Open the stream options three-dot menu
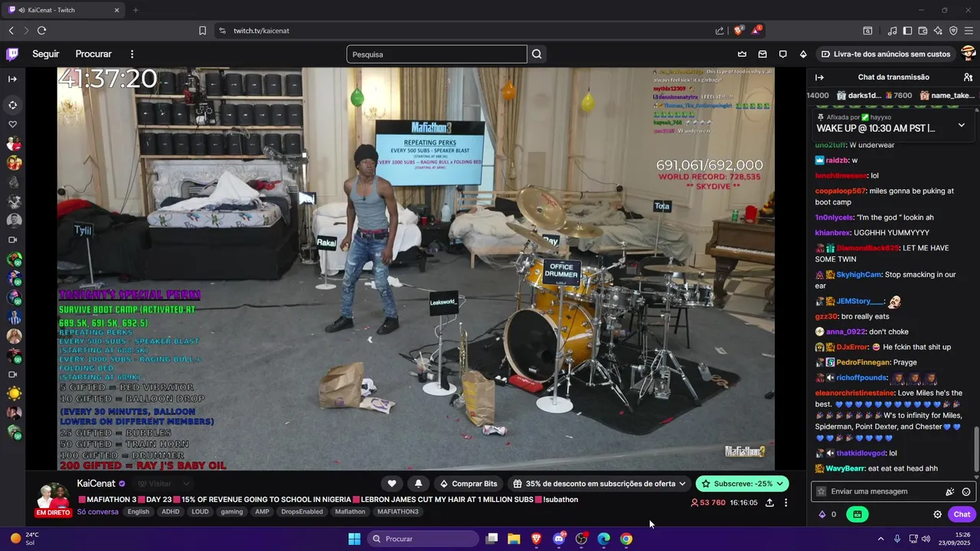The width and height of the screenshot is (980, 551). tap(786, 503)
